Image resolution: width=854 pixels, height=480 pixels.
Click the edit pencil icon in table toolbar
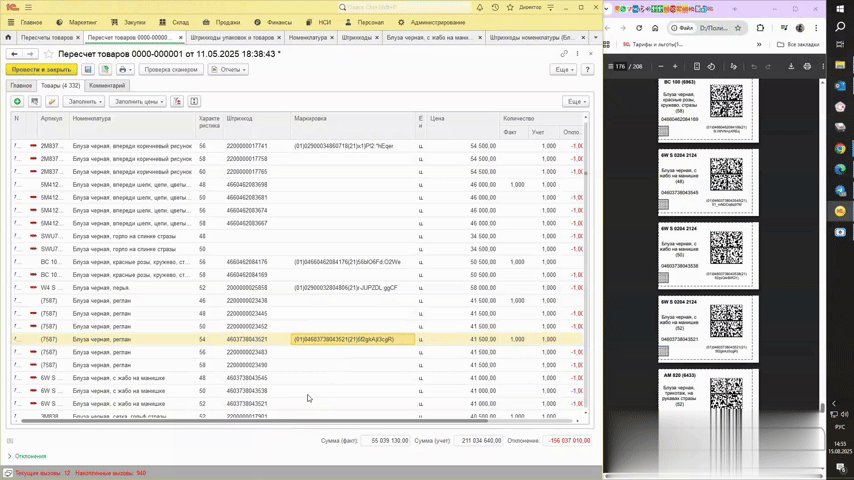pos(52,101)
